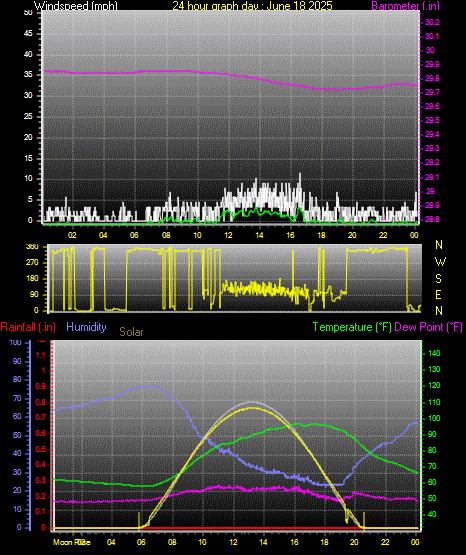
Task: Click the Dew Point (°F) legend label
Action: tap(428, 327)
